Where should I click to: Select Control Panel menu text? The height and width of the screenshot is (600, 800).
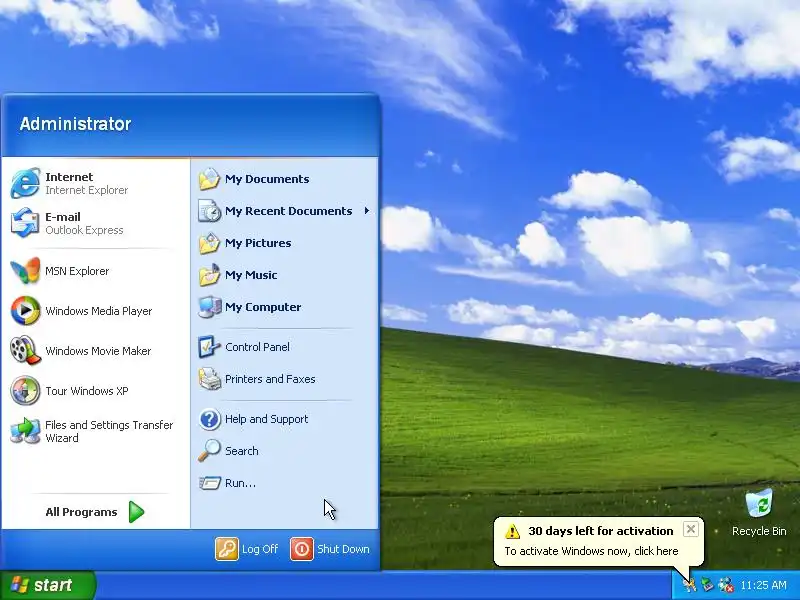pos(257,347)
